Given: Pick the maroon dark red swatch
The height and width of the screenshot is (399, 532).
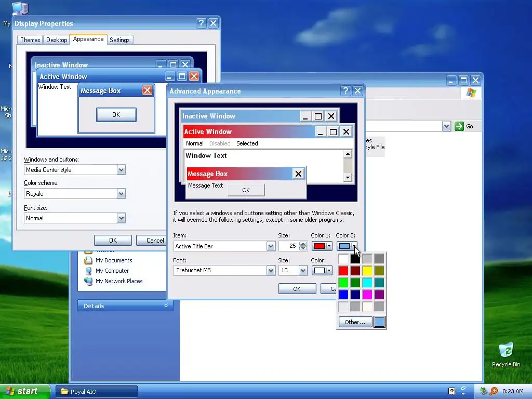Looking at the screenshot, I should click(355, 271).
